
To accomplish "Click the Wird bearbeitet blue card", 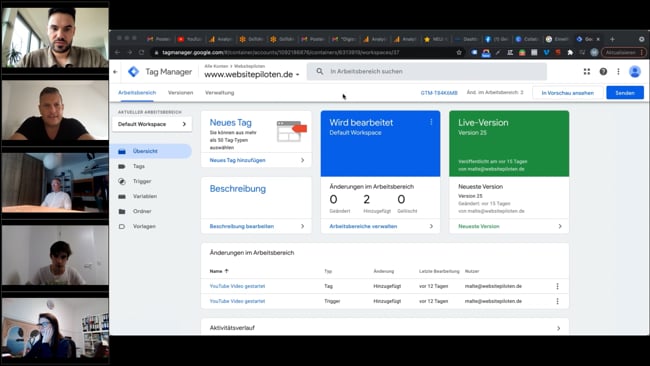I will [380, 143].
